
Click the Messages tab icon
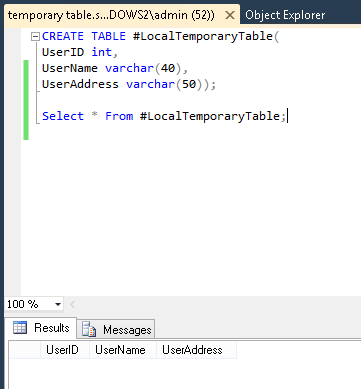point(89,330)
